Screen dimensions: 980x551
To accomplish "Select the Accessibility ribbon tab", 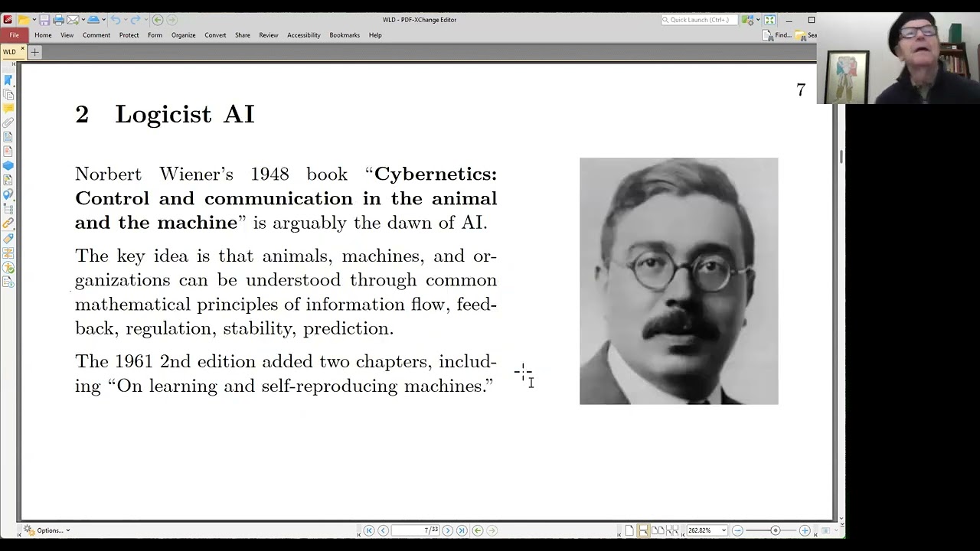I will pos(304,35).
